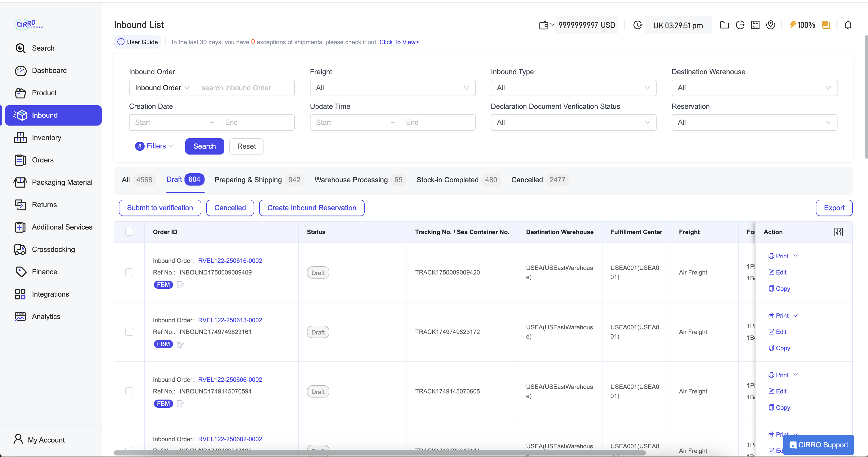Click the wallet icon next to USD balance
868x457 pixels.
[x=544, y=25]
